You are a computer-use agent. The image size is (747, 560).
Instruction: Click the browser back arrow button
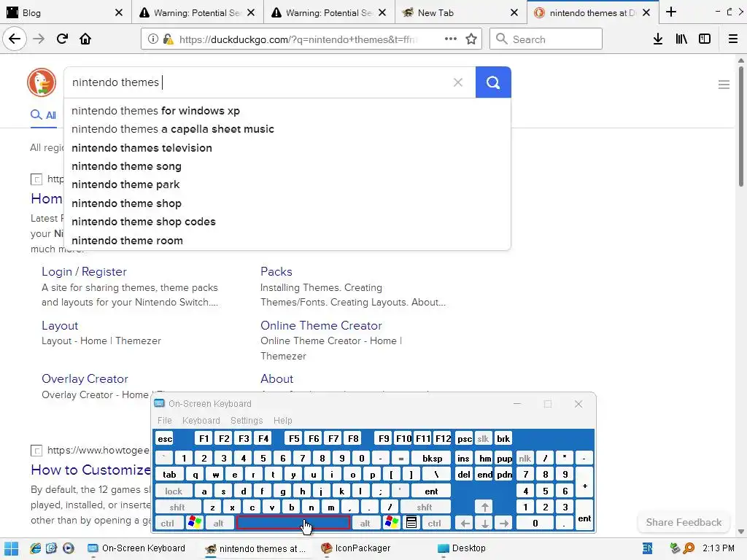[x=15, y=39]
